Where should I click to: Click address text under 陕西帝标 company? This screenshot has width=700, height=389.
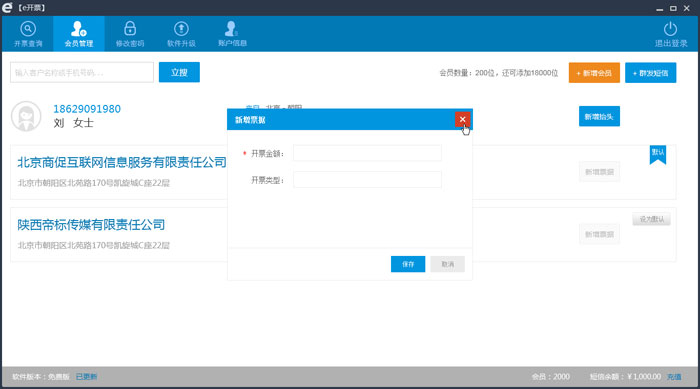click(94, 246)
